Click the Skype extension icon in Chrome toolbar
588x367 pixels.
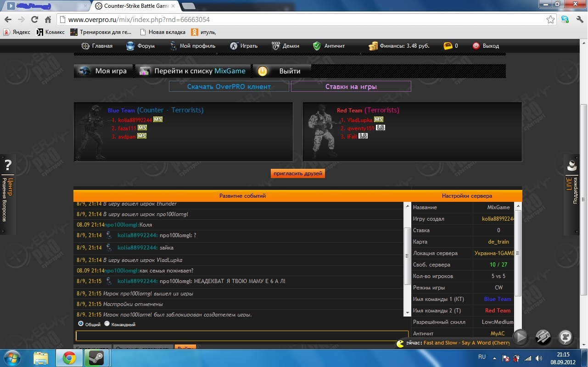pyautogui.click(x=565, y=20)
